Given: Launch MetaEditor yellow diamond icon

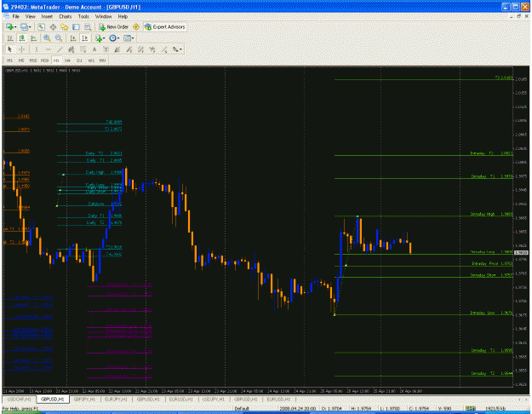Looking at the screenshot, I should [136, 26].
